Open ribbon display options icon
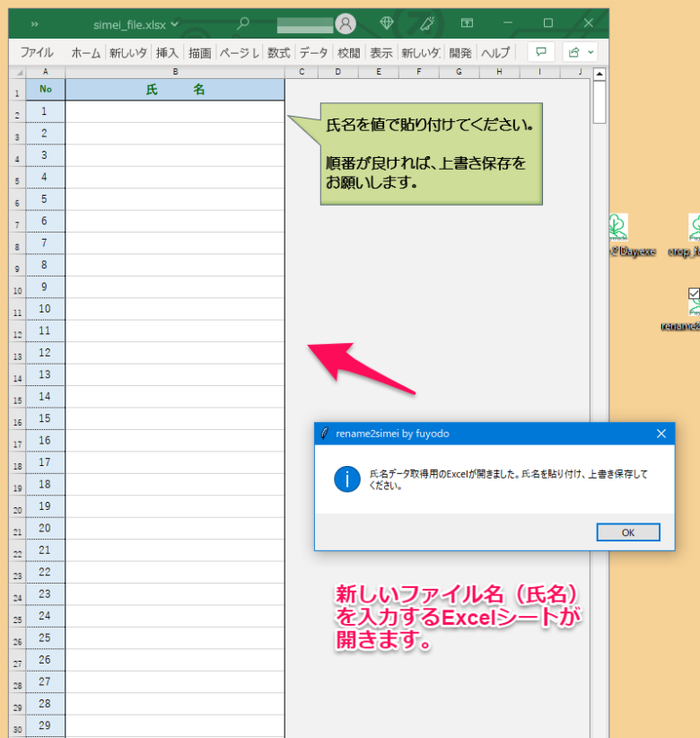The height and width of the screenshot is (738, 700). tap(467, 23)
